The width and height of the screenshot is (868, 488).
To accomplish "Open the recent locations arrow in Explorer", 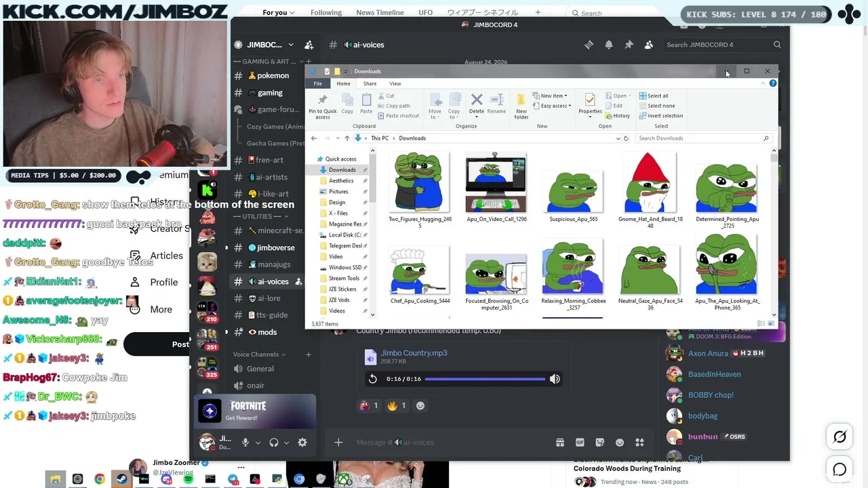I will coord(337,138).
